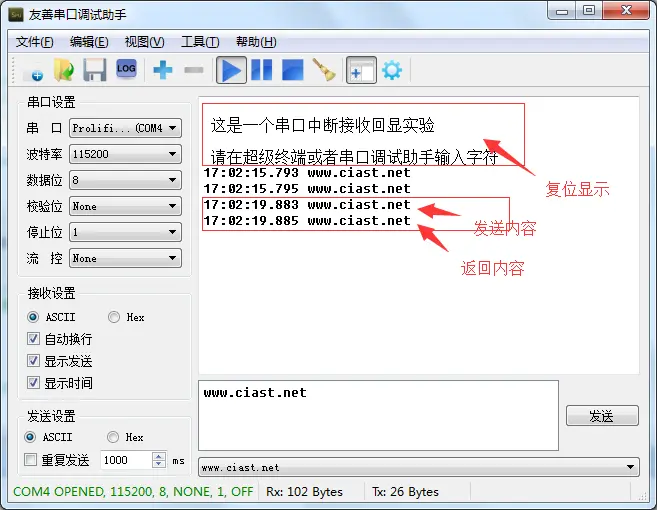
Task: Click inside the send text box
Action: [x=378, y=416]
